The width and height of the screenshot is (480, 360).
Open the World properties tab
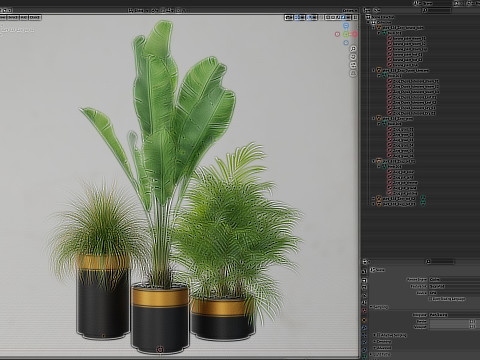coord(364,310)
